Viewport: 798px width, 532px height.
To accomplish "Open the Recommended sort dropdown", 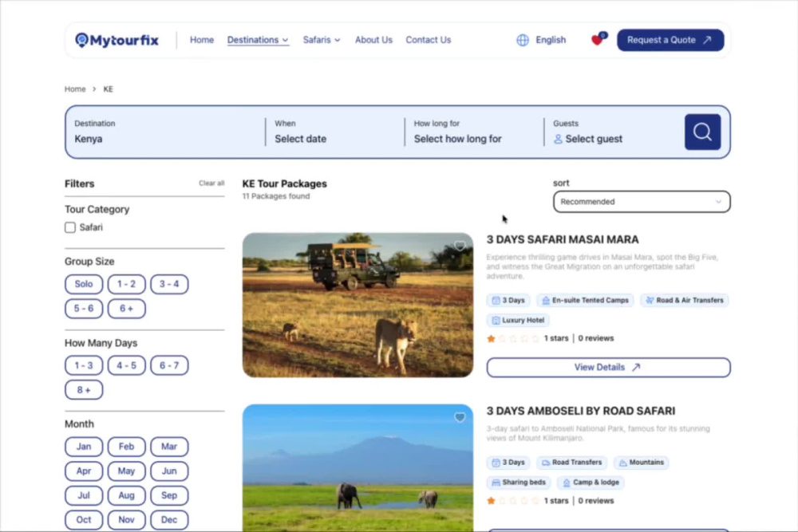I will [x=642, y=202].
